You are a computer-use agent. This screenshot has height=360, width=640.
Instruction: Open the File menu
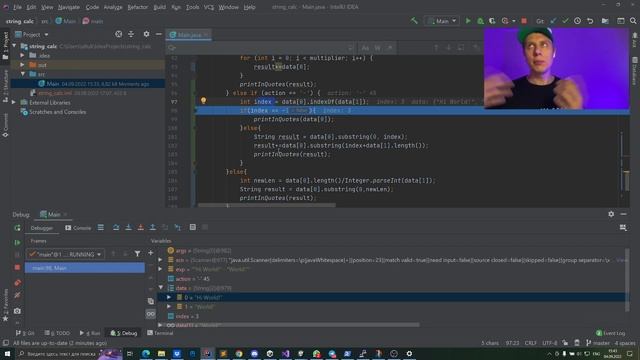coord(18,7)
